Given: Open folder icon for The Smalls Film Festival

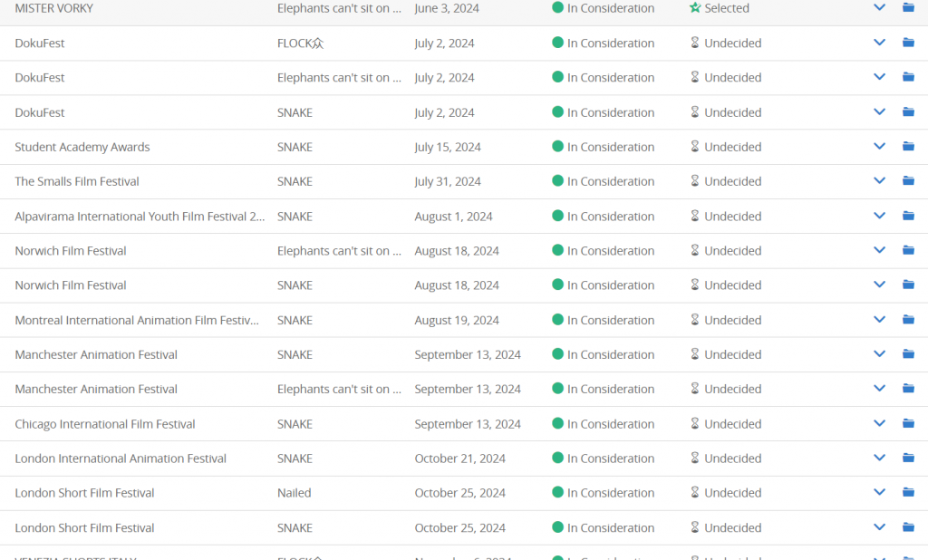Looking at the screenshot, I should pyautogui.click(x=908, y=180).
